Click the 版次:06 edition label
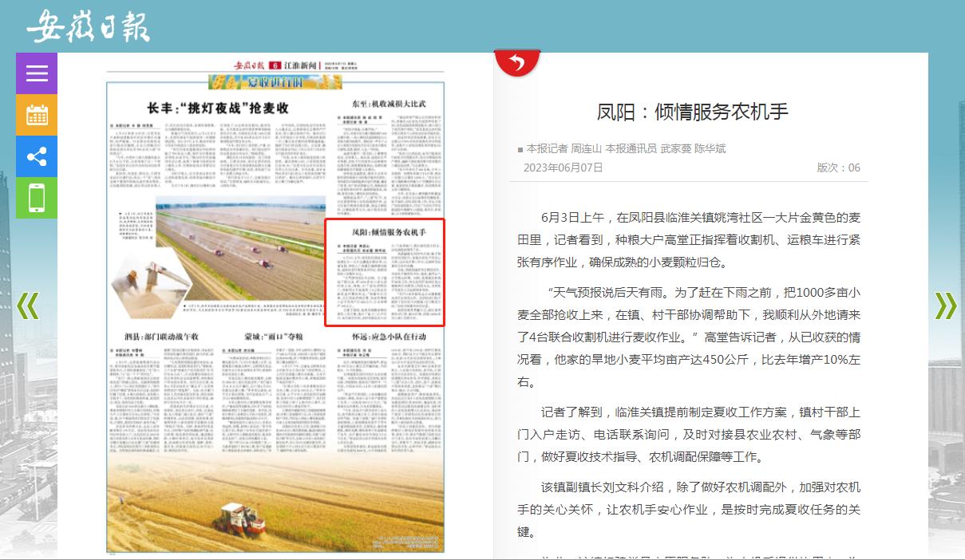 pos(838,168)
